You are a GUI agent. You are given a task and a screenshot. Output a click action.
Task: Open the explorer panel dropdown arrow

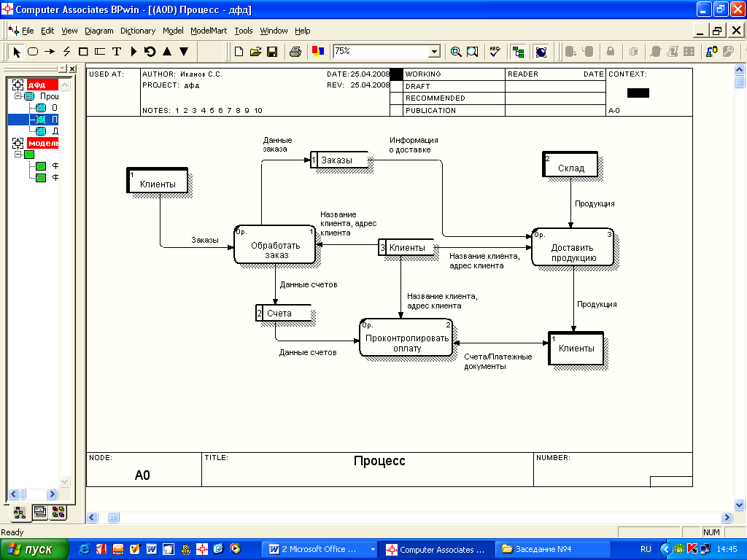click(63, 69)
